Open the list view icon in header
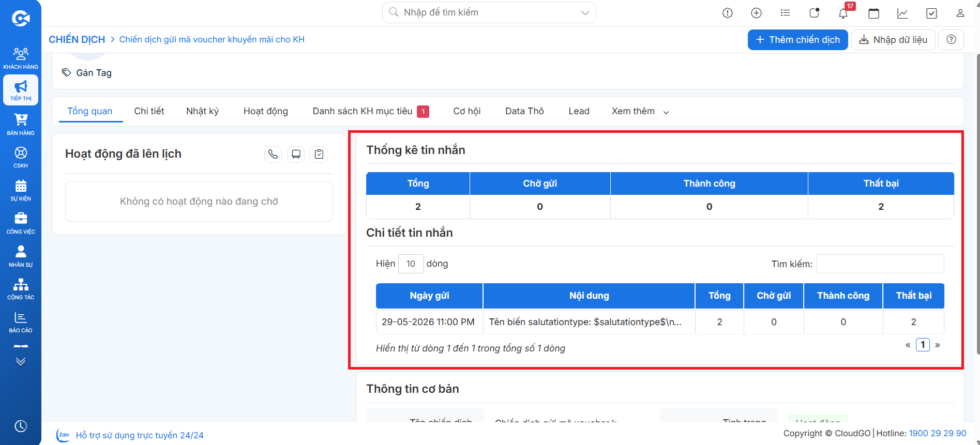Viewport: 980px width, 445px height. coord(785,13)
